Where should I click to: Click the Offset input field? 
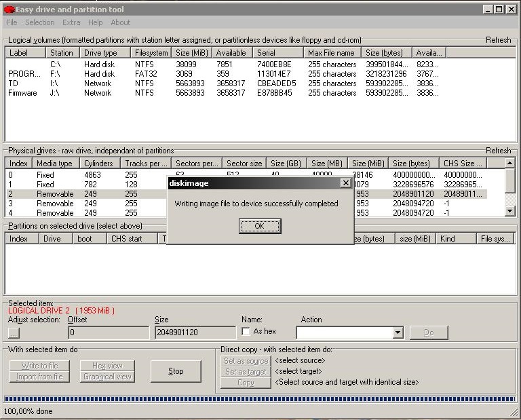coord(109,333)
